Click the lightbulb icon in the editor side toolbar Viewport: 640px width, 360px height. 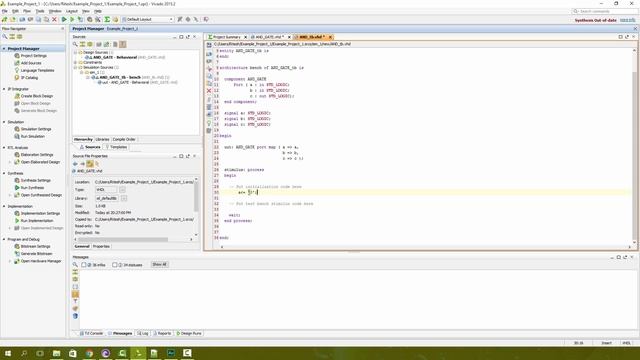(x=209, y=123)
